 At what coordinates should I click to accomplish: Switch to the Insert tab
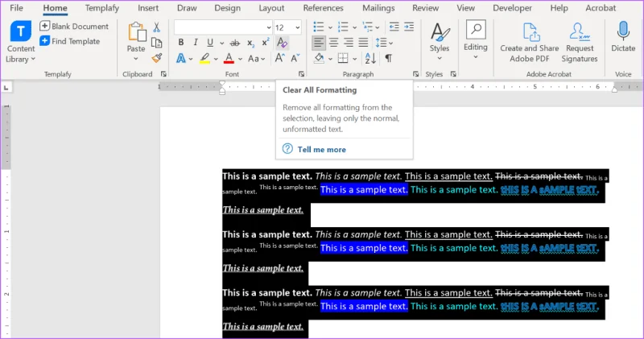(148, 8)
